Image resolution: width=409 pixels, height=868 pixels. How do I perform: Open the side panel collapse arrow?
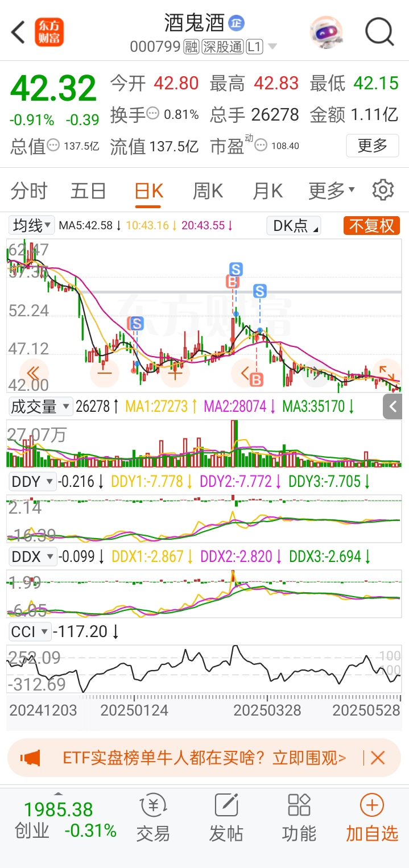393,407
